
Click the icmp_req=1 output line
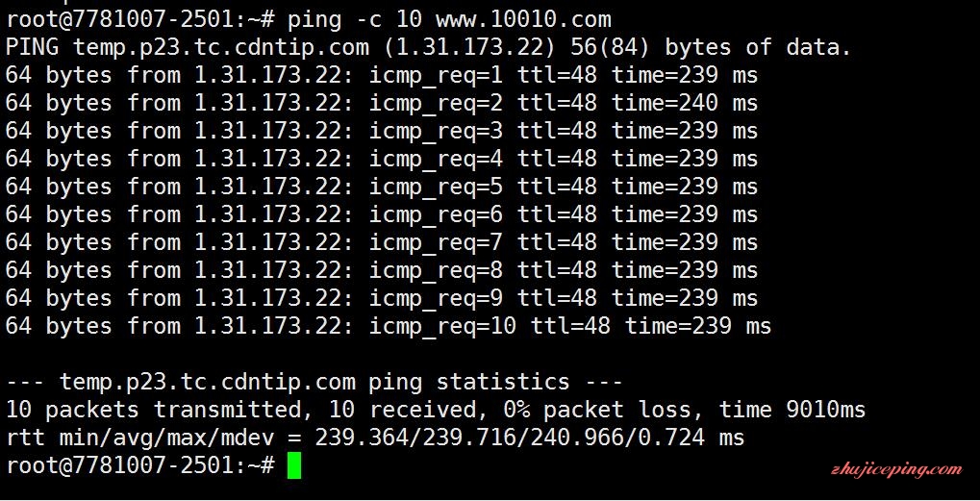(x=381, y=76)
